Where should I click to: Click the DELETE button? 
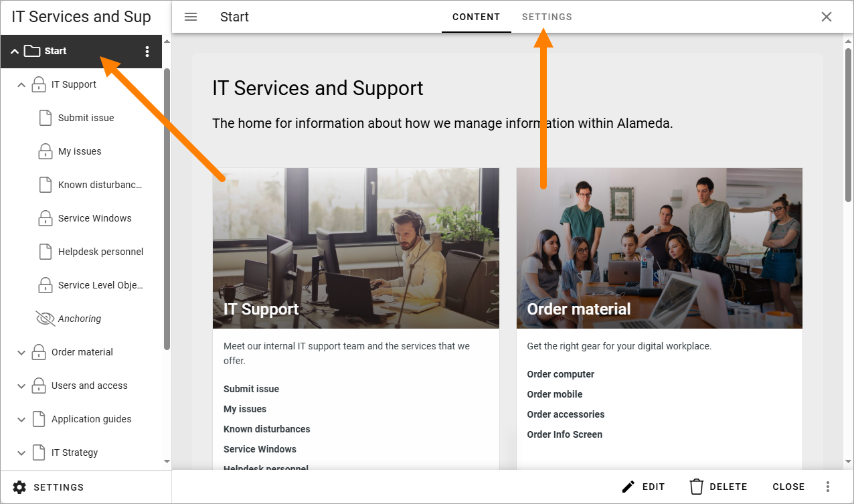click(718, 487)
